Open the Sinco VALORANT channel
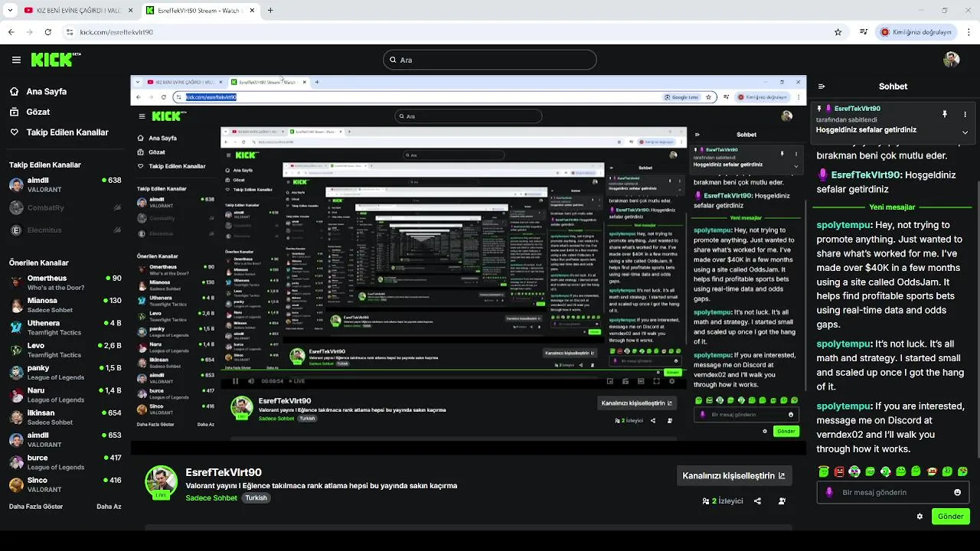Viewport: 980px width, 551px height. pyautogui.click(x=65, y=484)
